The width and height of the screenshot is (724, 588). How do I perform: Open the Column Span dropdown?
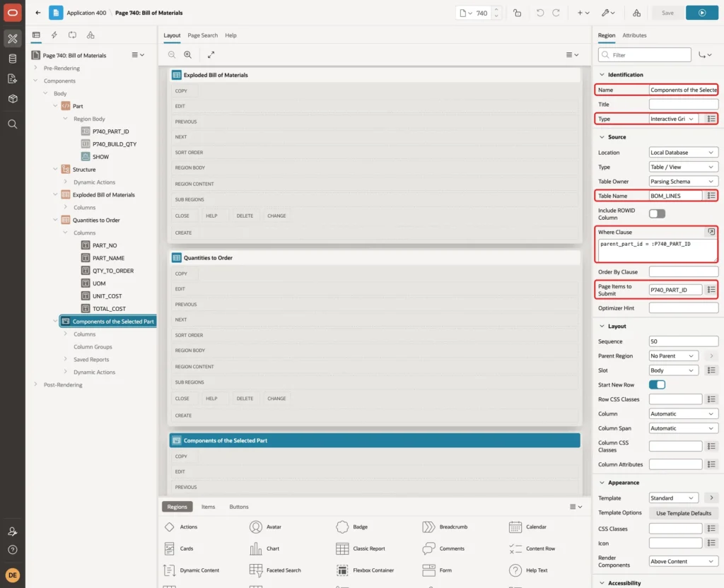pyautogui.click(x=684, y=428)
